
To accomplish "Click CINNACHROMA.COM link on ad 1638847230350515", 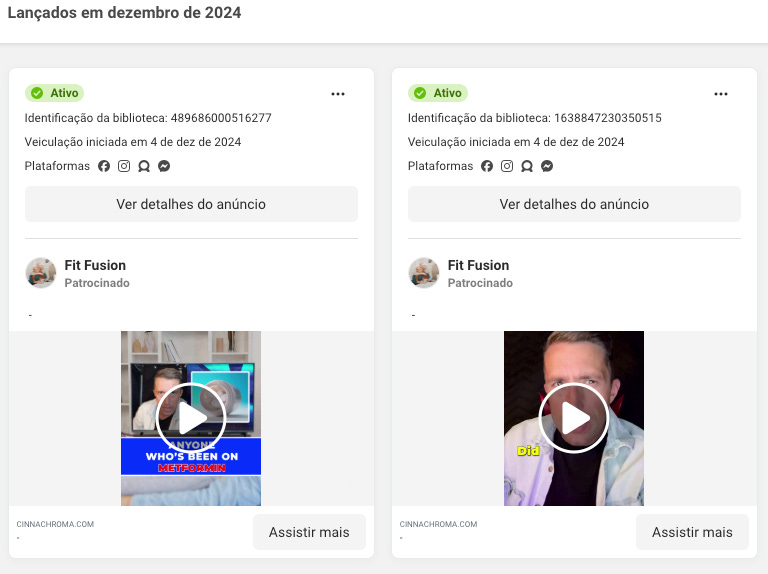I will pyautogui.click(x=438, y=524).
